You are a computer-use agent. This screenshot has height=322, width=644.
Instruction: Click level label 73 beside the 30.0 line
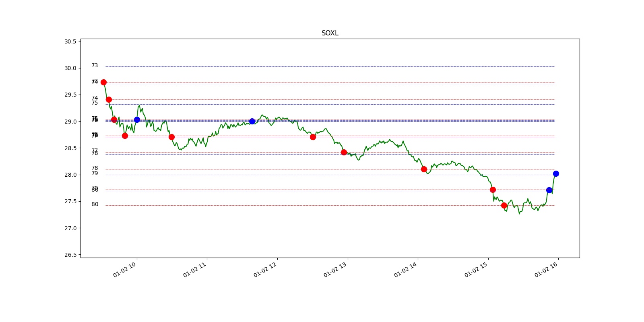(95, 65)
